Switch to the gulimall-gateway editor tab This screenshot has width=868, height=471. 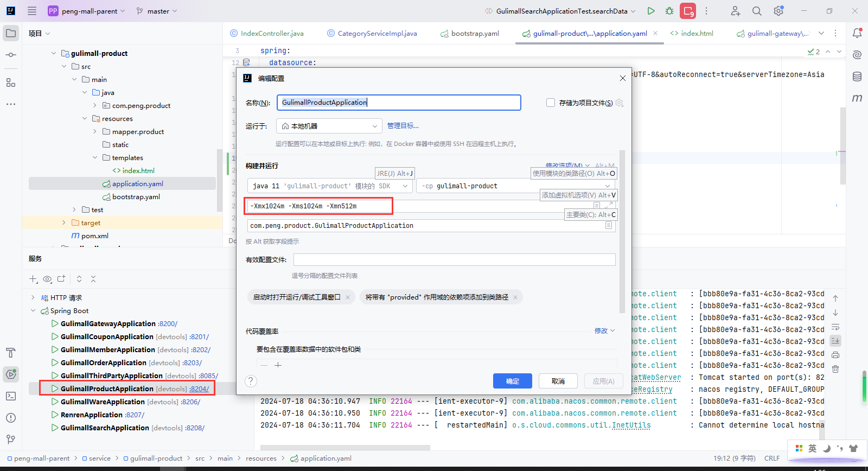[773, 33]
